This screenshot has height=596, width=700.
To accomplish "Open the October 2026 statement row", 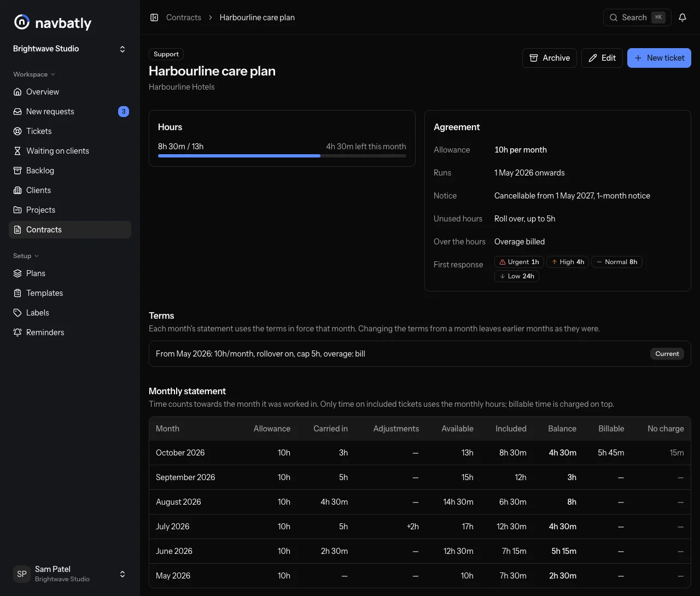I will [x=420, y=453].
